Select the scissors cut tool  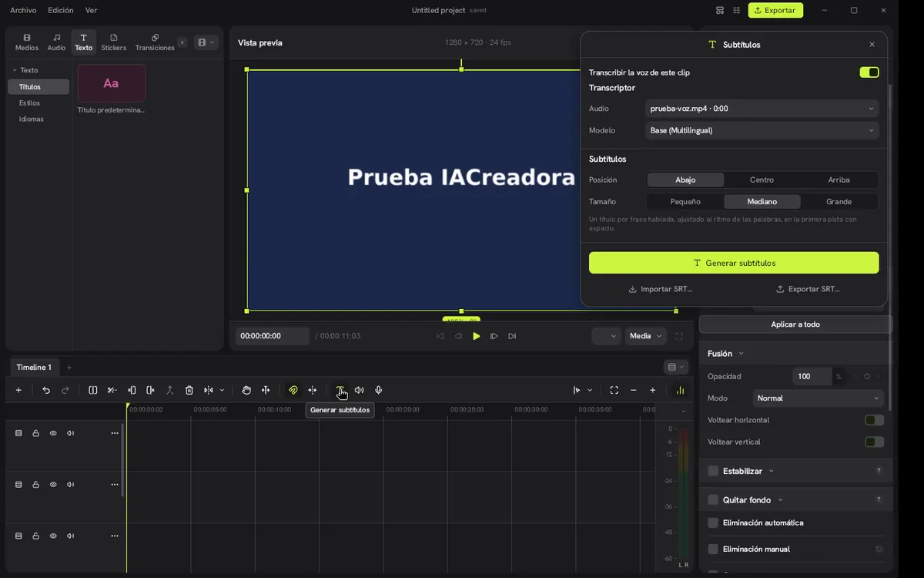(112, 390)
